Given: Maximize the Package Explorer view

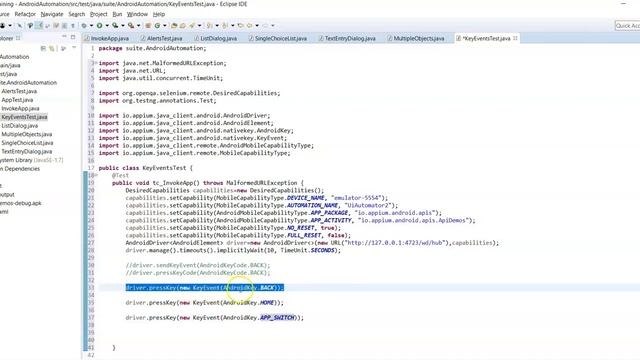Looking at the screenshot, I should pyautogui.click(x=73, y=37).
